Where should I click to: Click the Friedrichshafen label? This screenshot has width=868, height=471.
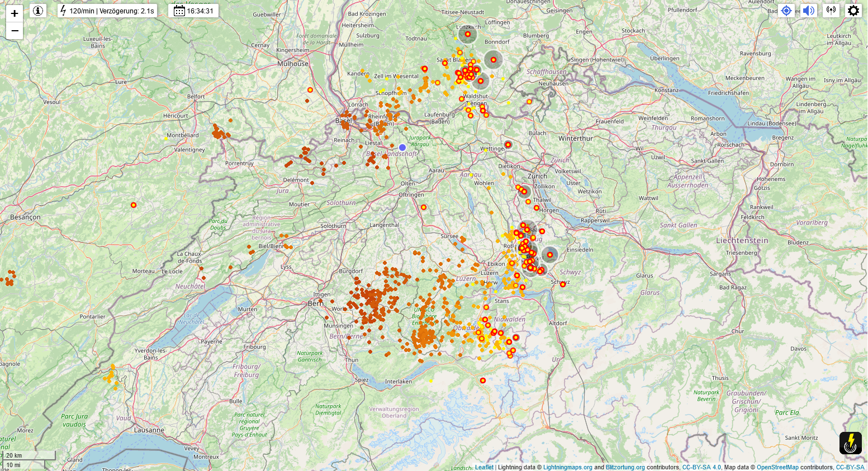pyautogui.click(x=728, y=93)
